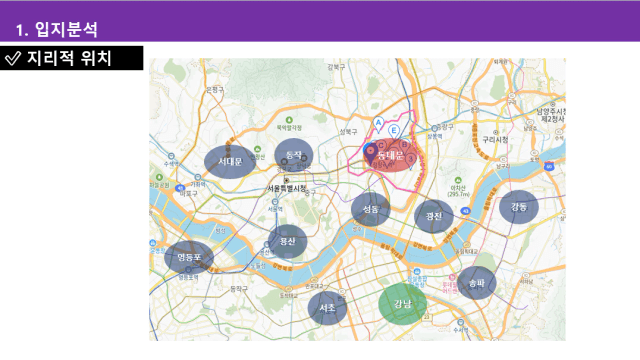The width and height of the screenshot is (640, 360).
Task: Click the 아차산 (295.7m) label
Action: [458, 191]
